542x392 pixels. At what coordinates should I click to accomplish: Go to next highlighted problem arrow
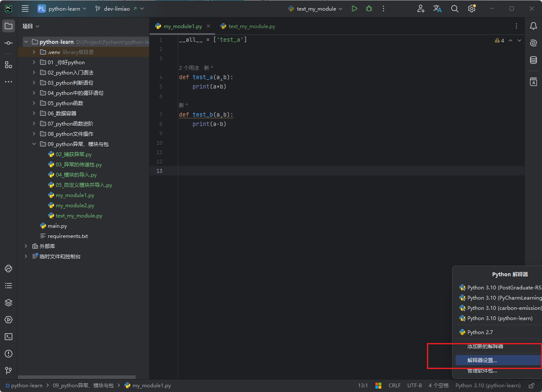tap(519, 40)
